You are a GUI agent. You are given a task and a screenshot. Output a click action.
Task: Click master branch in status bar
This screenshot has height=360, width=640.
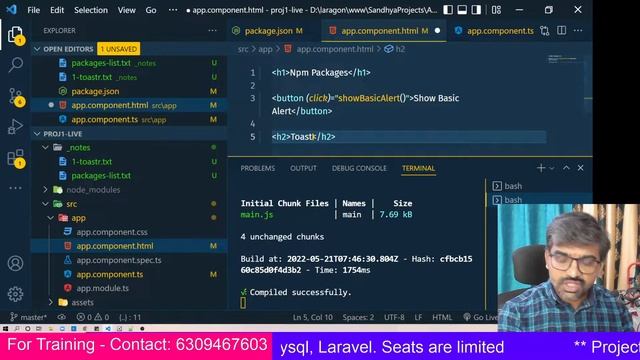(x=29, y=317)
